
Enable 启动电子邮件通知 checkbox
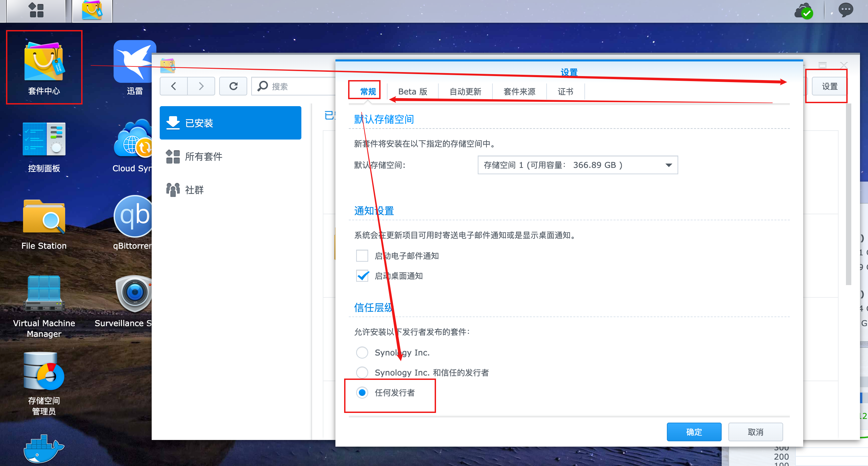(361, 256)
